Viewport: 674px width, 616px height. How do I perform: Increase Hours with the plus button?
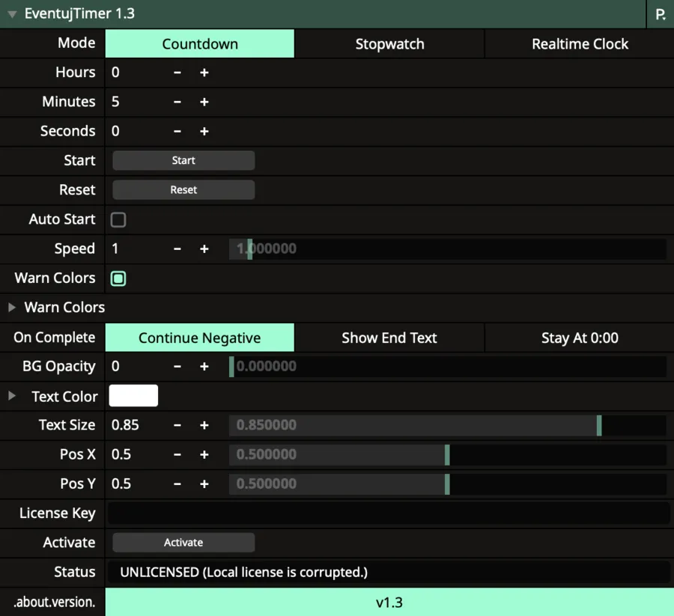204,73
